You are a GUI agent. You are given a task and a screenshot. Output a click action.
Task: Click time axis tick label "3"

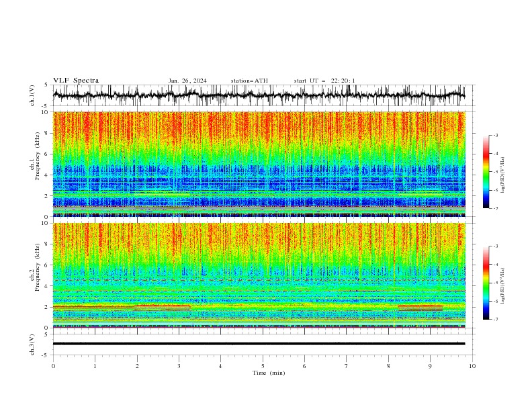coord(179,366)
